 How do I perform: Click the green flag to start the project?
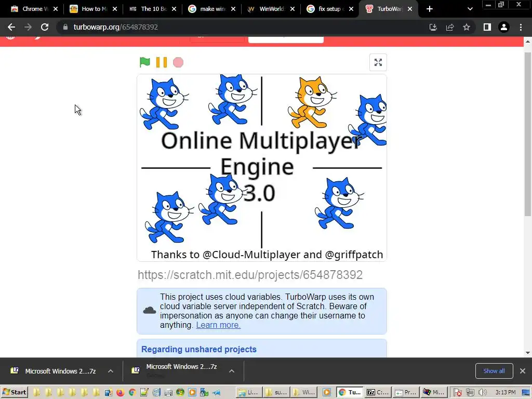pyautogui.click(x=145, y=62)
